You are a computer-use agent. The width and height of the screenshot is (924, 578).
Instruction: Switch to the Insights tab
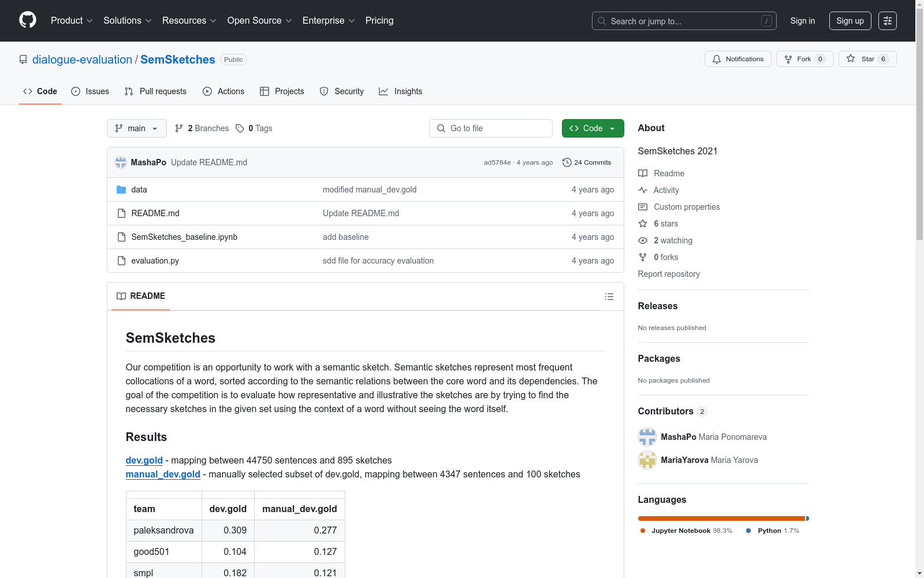[401, 91]
